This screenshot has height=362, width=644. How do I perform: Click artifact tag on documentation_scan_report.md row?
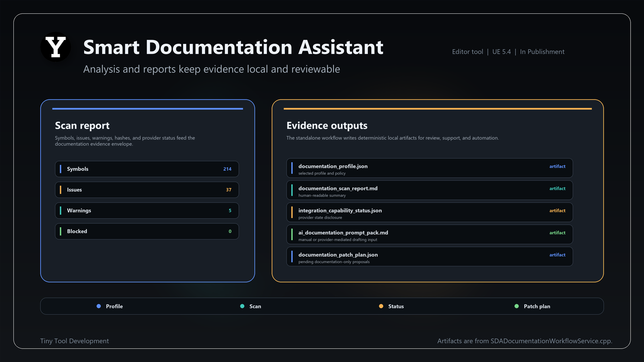[557, 188]
